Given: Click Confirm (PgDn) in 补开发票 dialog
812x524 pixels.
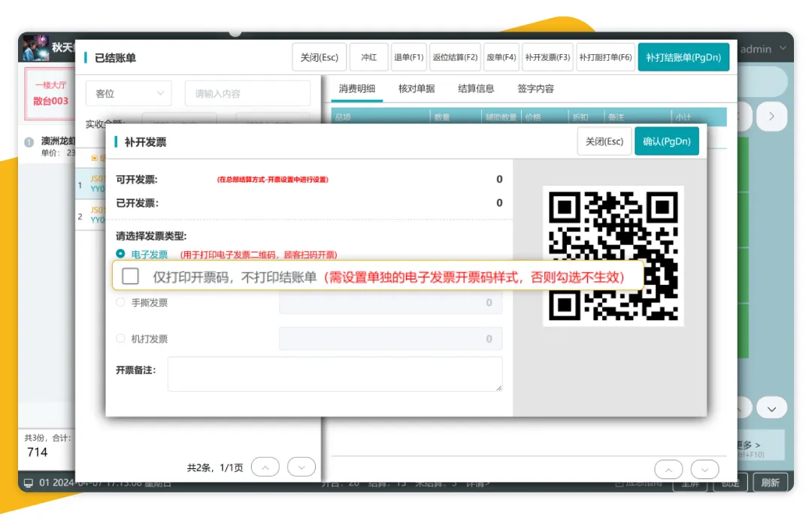Looking at the screenshot, I should coord(666,141).
